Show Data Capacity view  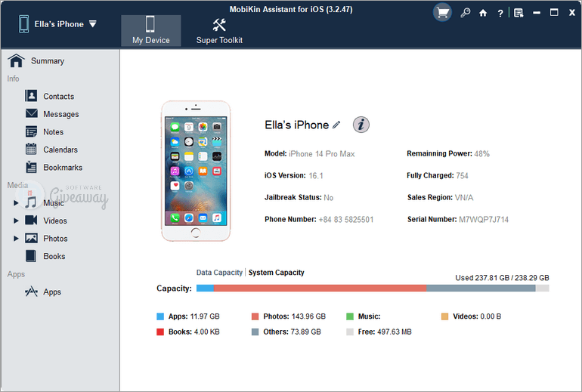click(x=219, y=273)
